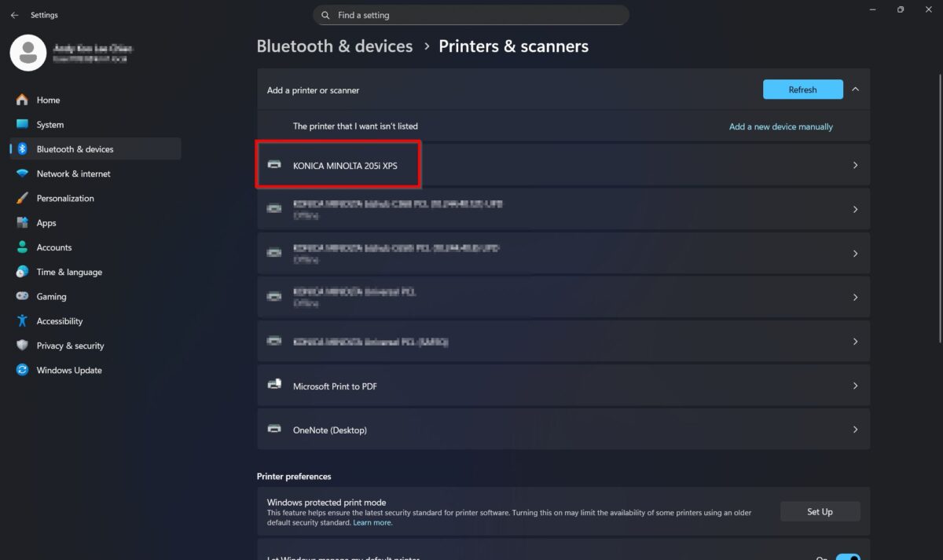Click the Windows Update icon

point(22,370)
